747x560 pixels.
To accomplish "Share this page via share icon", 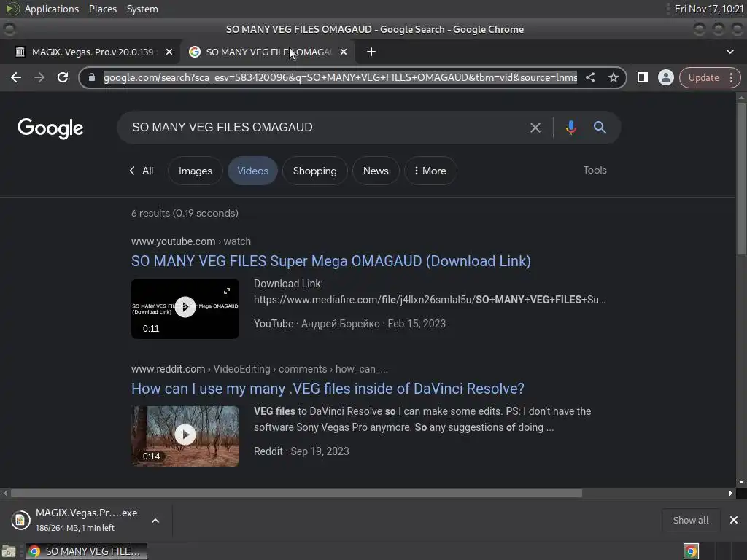I will click(x=589, y=77).
